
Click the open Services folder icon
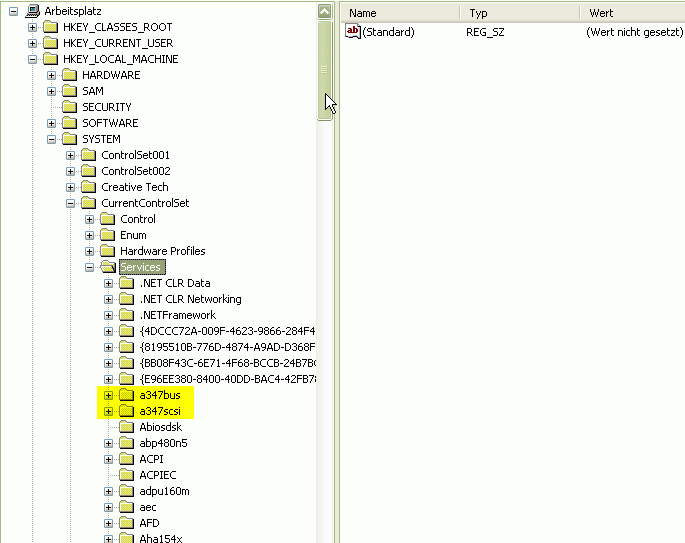point(108,267)
